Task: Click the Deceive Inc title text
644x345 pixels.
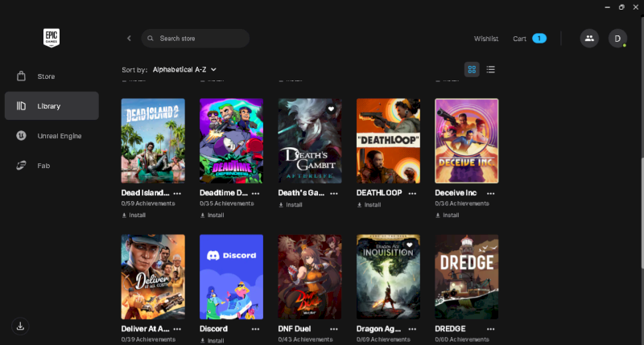Action: coord(456,193)
